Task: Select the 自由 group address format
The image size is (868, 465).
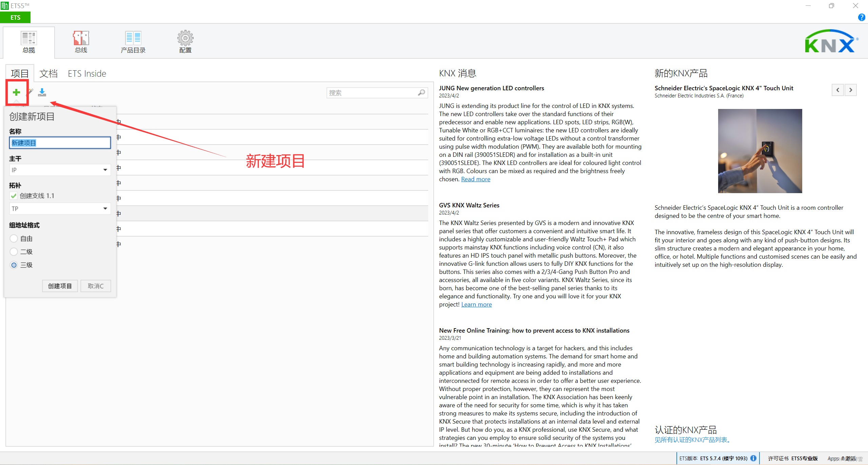Action: pyautogui.click(x=14, y=239)
